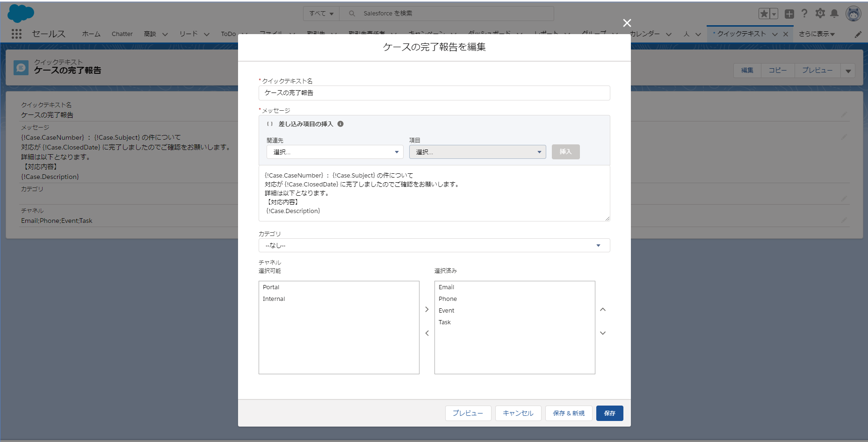Open the すべて search scope dropdown
Screen dimensions: 868x442
tap(321, 14)
